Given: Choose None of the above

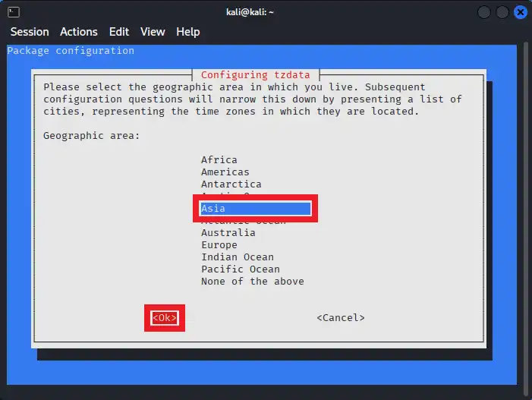Looking at the screenshot, I should pyautogui.click(x=253, y=282).
